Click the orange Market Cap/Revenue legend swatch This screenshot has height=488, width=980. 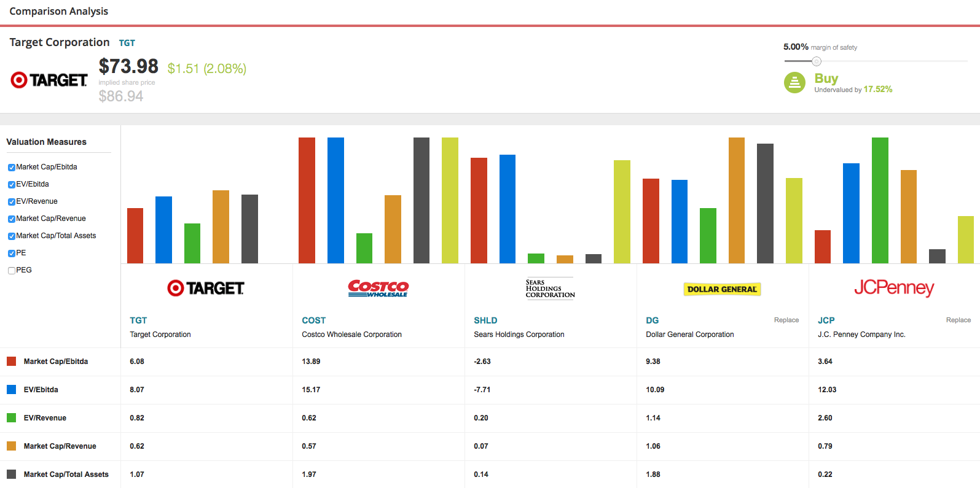11,446
